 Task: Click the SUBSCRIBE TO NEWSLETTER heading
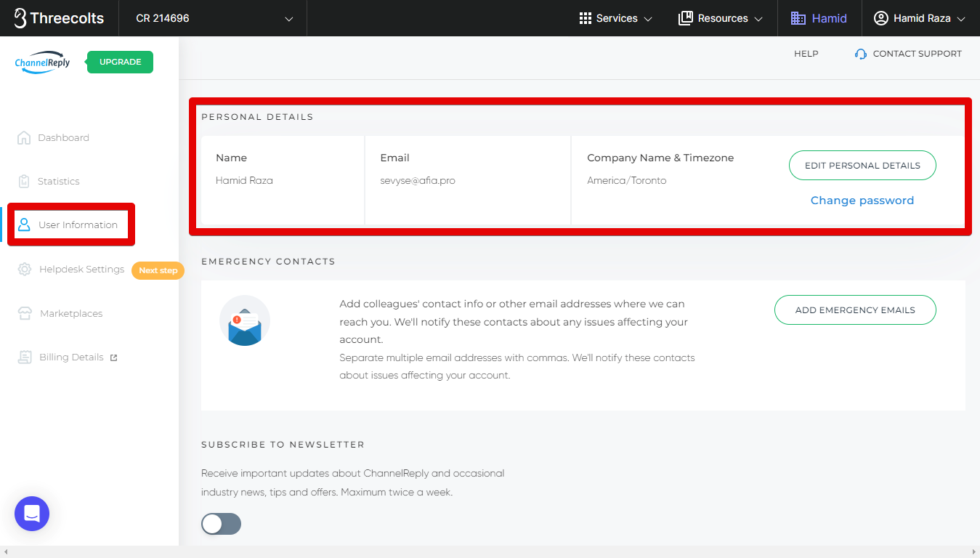pyautogui.click(x=283, y=445)
